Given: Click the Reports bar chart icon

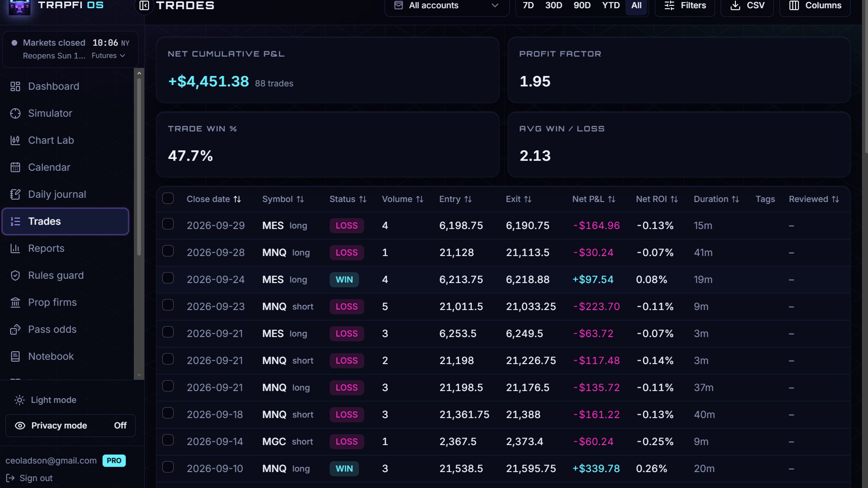Looking at the screenshot, I should point(15,248).
